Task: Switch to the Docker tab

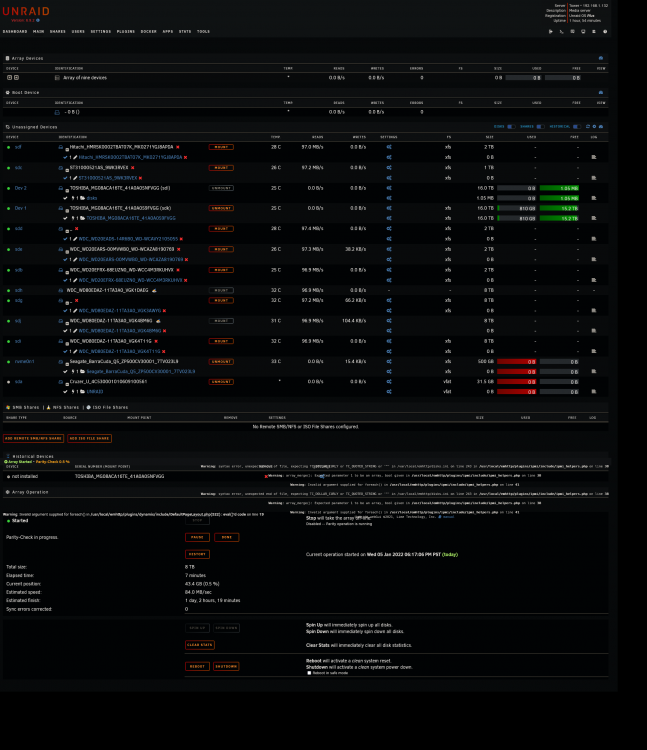Action: pyautogui.click(x=148, y=32)
